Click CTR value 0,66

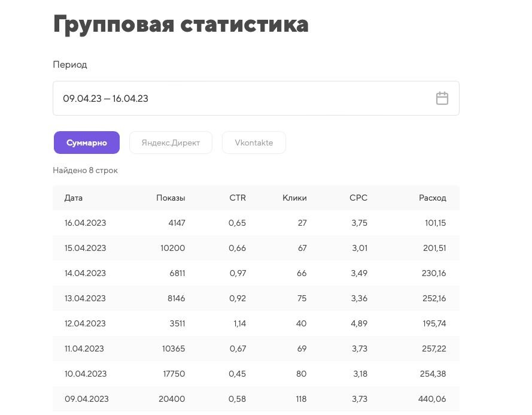pyautogui.click(x=237, y=248)
